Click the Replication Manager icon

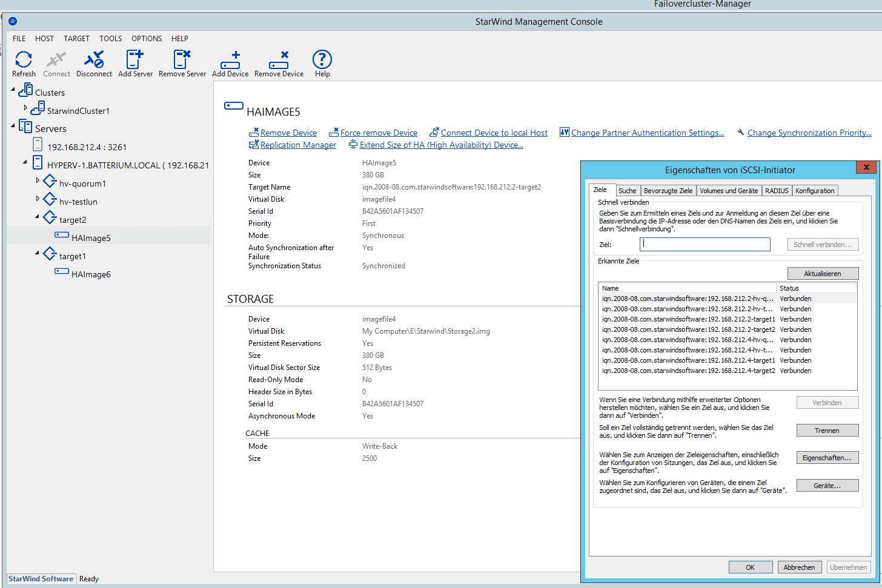point(254,145)
